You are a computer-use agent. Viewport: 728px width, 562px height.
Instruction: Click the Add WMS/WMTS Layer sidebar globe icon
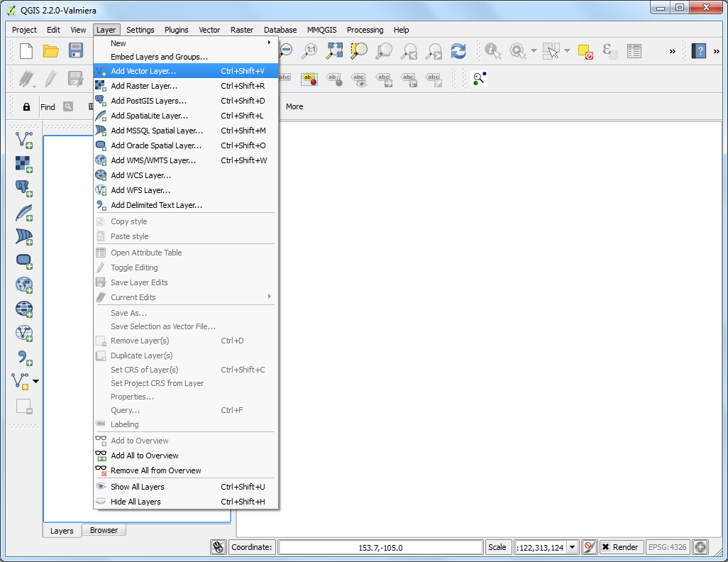coord(23,285)
